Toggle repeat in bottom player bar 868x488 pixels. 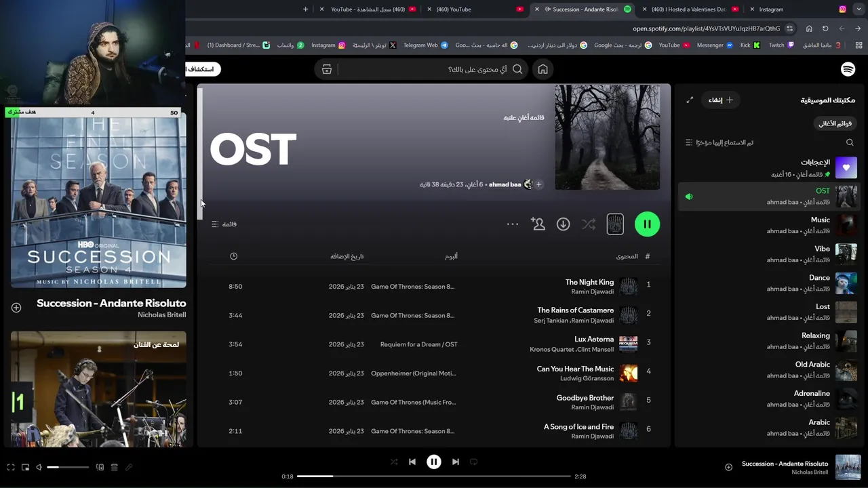474,462
